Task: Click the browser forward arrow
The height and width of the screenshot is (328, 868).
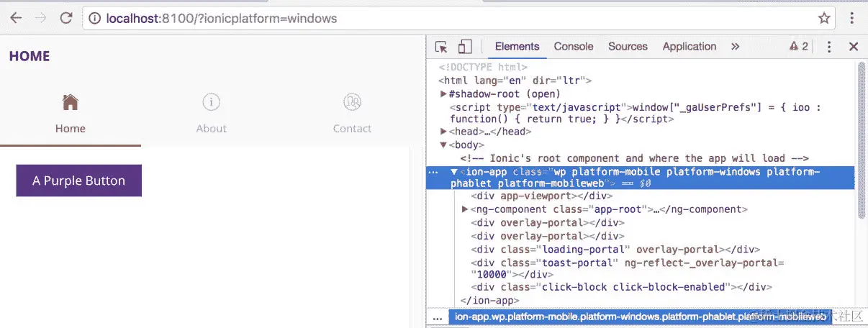Action: coord(41,18)
